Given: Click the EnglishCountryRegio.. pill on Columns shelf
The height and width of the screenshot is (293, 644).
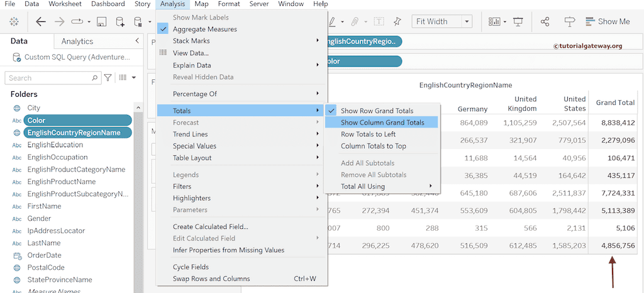Looking at the screenshot, I should [x=365, y=41].
